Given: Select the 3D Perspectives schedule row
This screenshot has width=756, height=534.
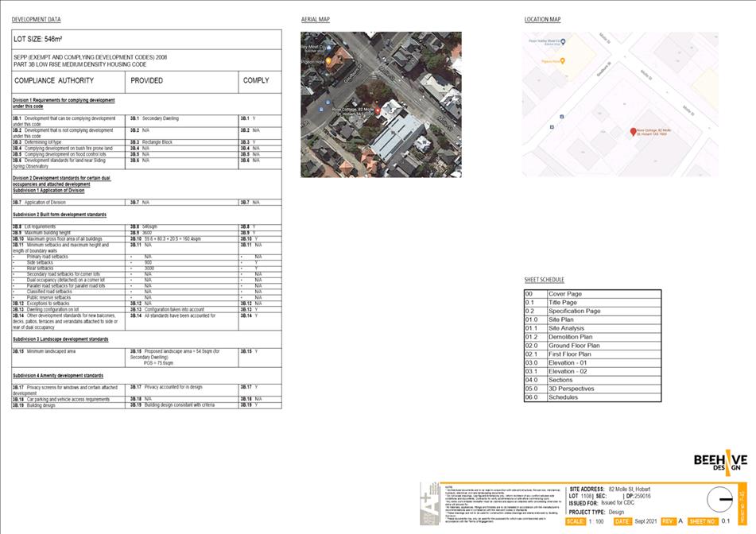Looking at the screenshot, I should 592,389.
